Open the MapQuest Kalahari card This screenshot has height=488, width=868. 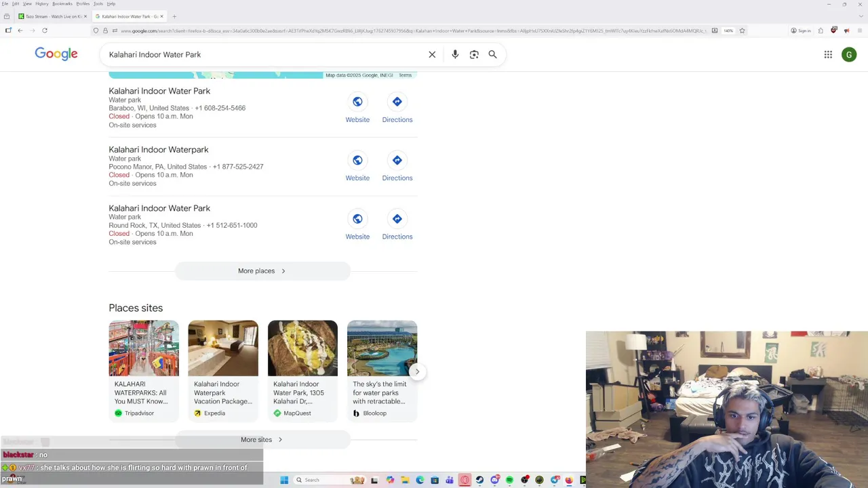(302, 370)
